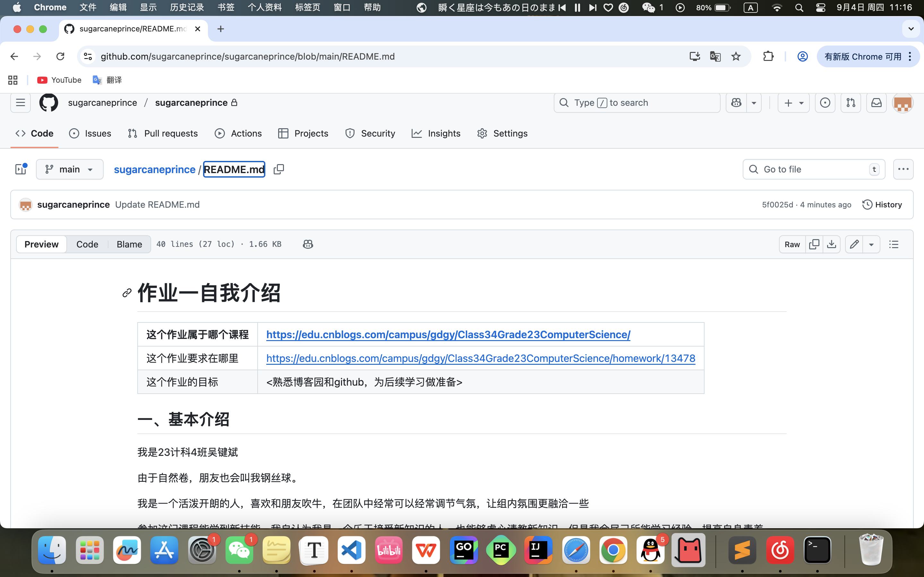
Task: Open the main branch dropdown
Action: (70, 169)
